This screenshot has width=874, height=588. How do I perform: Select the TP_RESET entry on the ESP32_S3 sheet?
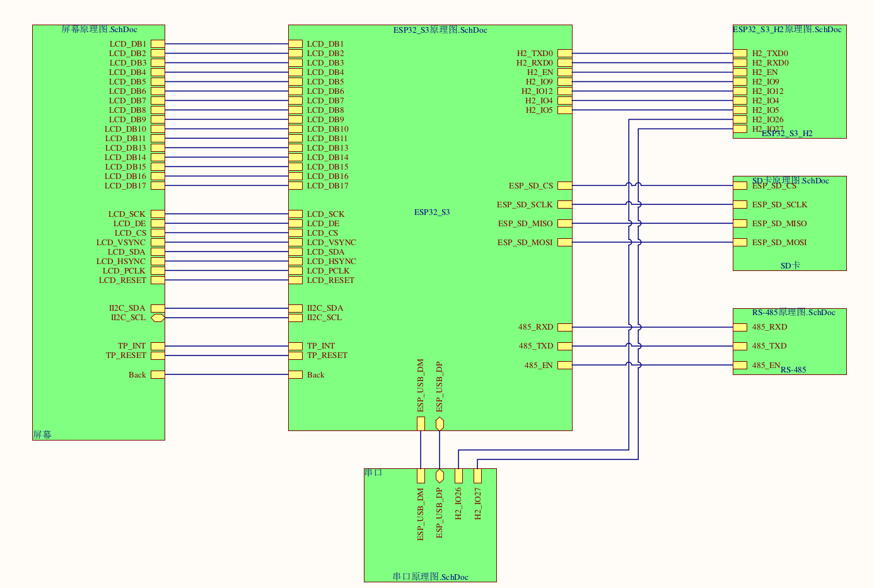(x=296, y=355)
